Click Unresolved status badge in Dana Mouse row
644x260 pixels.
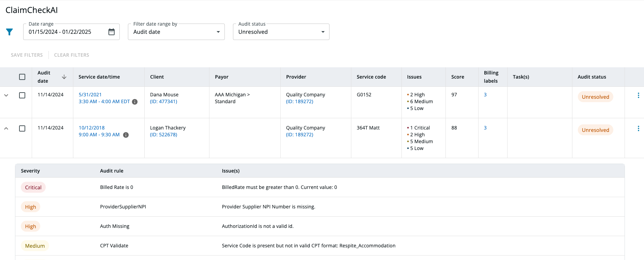tap(595, 97)
